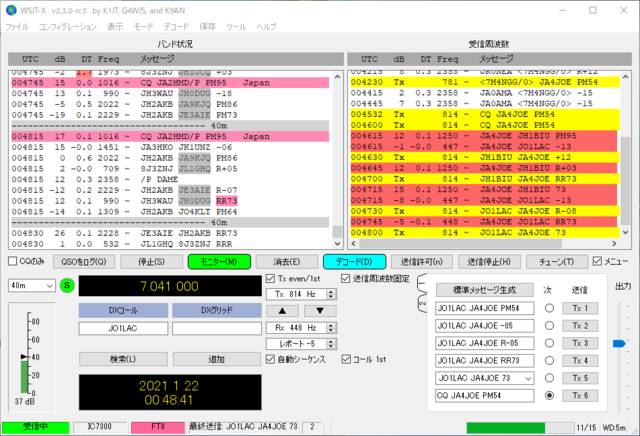Open the 保存 menu
The image size is (640, 436).
coord(207,27)
